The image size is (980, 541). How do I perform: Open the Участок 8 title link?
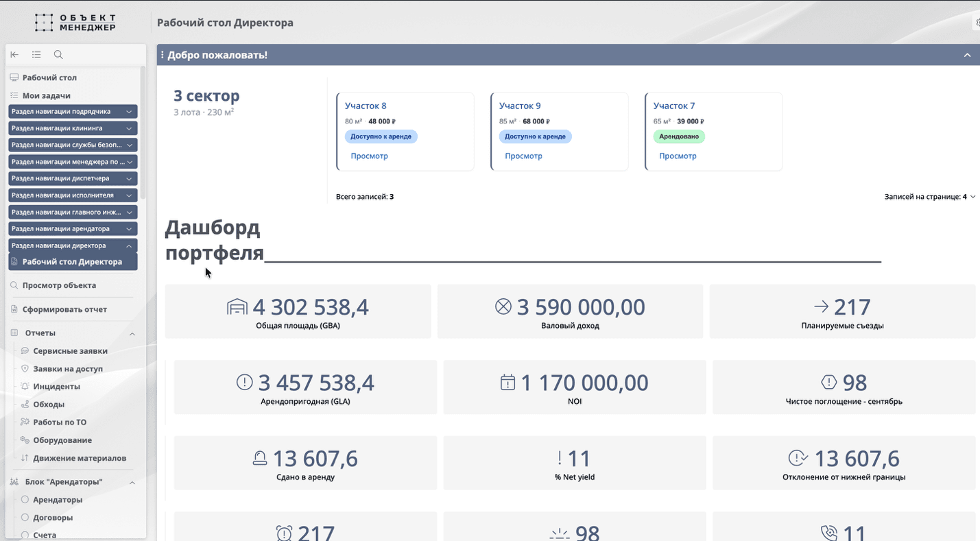pyautogui.click(x=366, y=106)
